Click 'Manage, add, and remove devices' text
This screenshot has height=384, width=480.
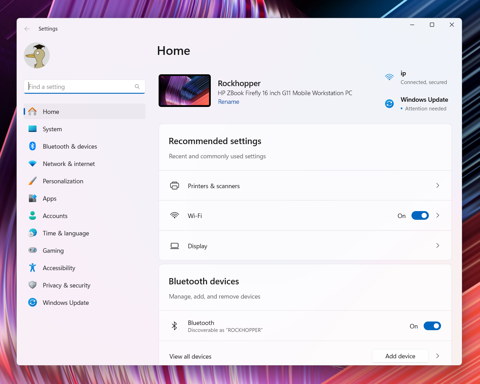(214, 296)
